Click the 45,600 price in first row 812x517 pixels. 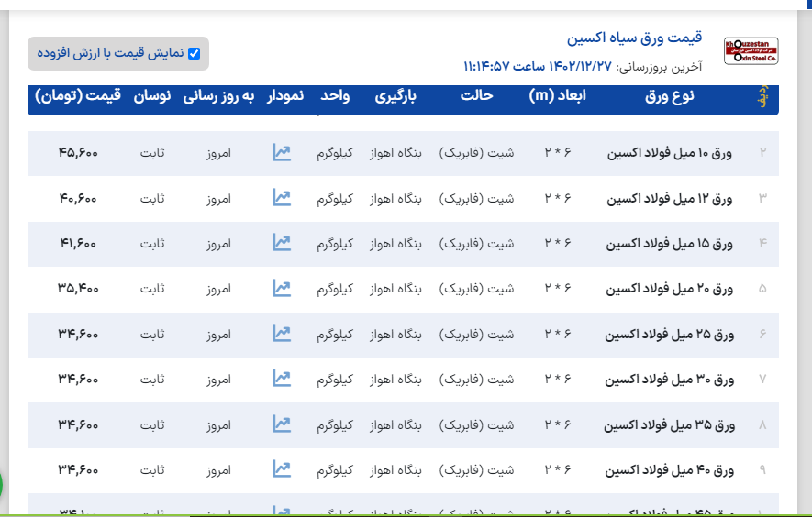(x=78, y=153)
